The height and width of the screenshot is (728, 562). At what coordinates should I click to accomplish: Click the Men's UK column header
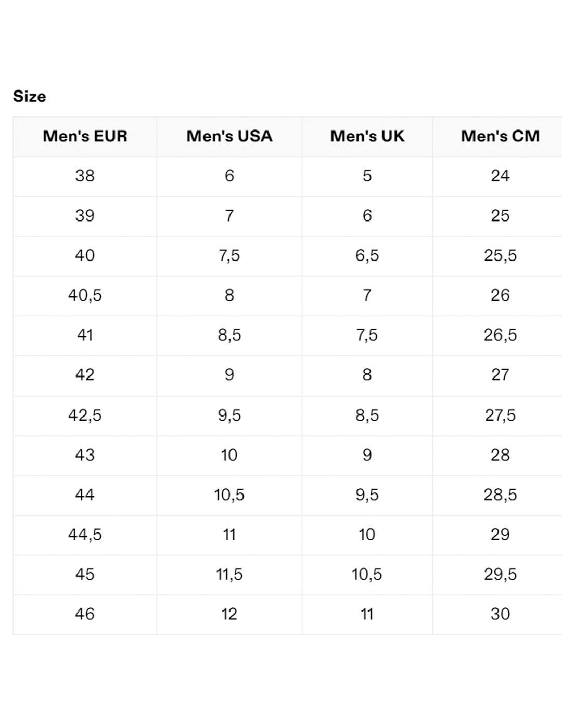pyautogui.click(x=367, y=136)
